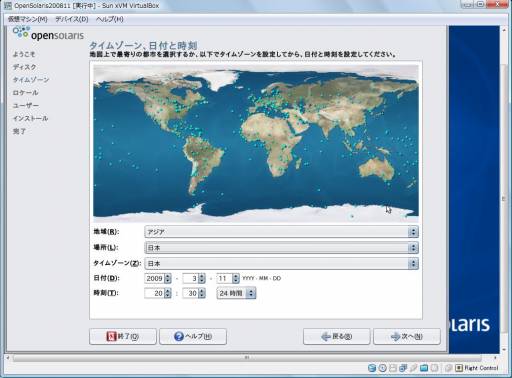Image resolution: width=512 pixels, height=378 pixels.
Task: Click the day 11 stepper arrows
Action: (236, 278)
